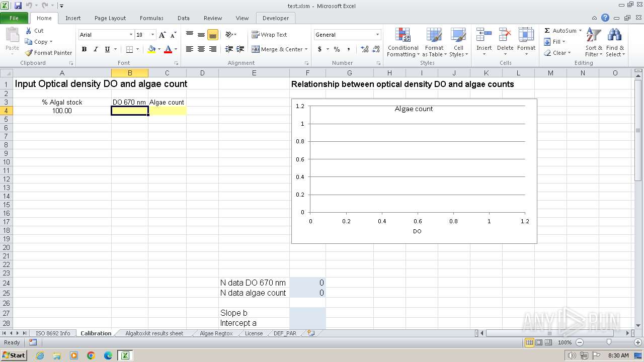Decrease the cell indent

coord(229,49)
